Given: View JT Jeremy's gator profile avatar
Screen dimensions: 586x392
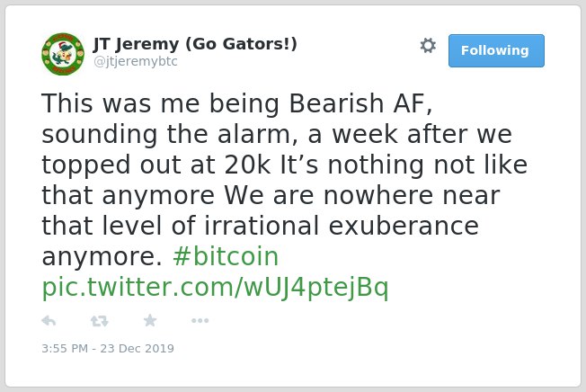Looking at the screenshot, I should pyautogui.click(x=63, y=54).
